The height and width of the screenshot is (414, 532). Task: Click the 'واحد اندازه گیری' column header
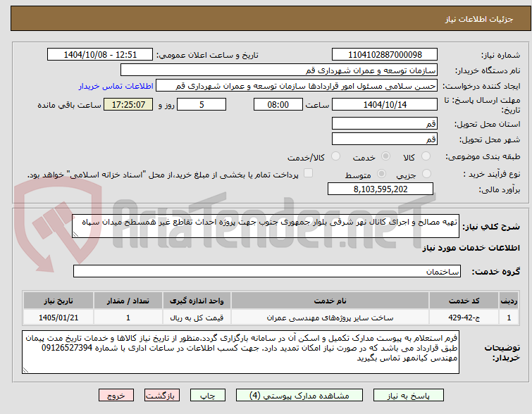pos(197,301)
